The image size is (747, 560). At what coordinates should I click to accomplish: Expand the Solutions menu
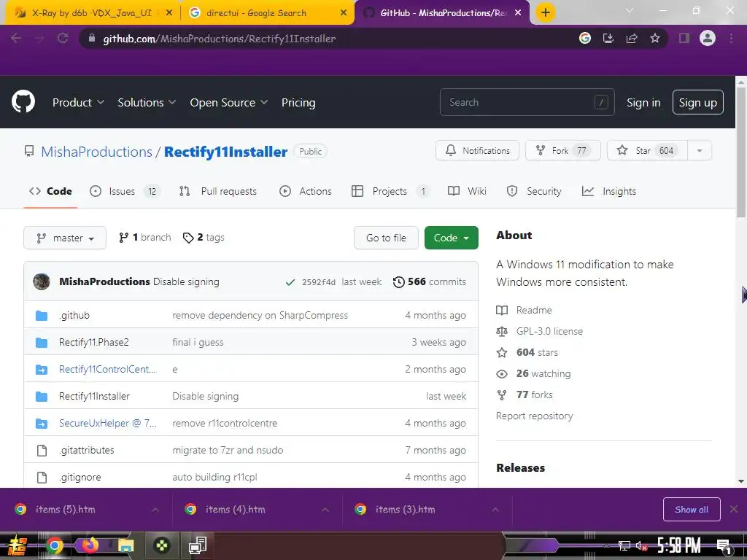click(147, 102)
